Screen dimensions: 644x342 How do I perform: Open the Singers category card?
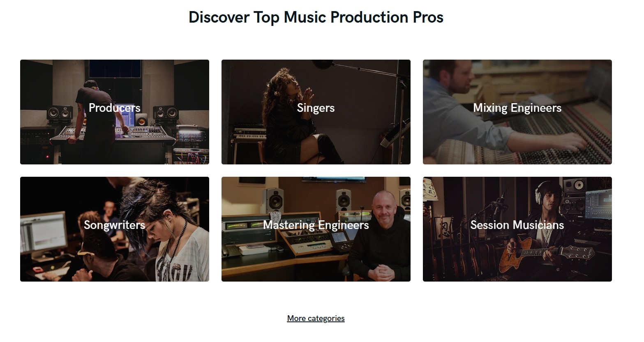tap(316, 112)
